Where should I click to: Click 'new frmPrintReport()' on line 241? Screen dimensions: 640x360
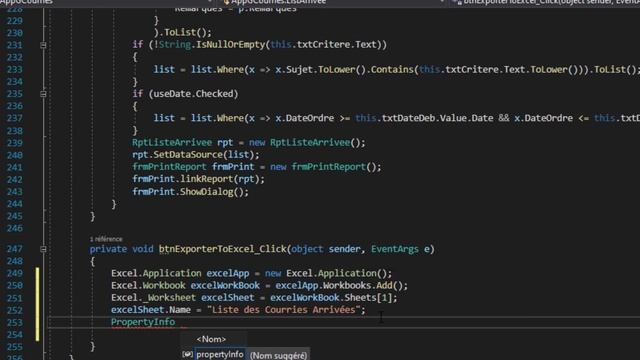323,167
